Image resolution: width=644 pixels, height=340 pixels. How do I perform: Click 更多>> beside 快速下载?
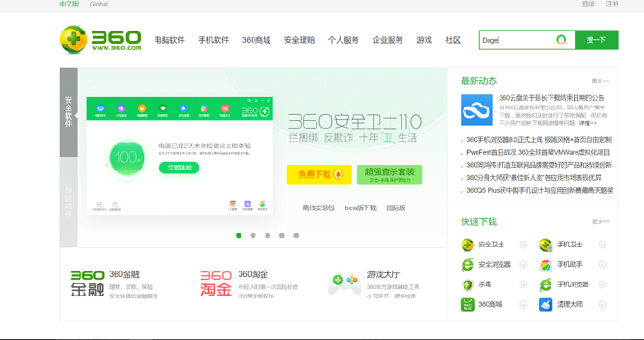coord(601,221)
